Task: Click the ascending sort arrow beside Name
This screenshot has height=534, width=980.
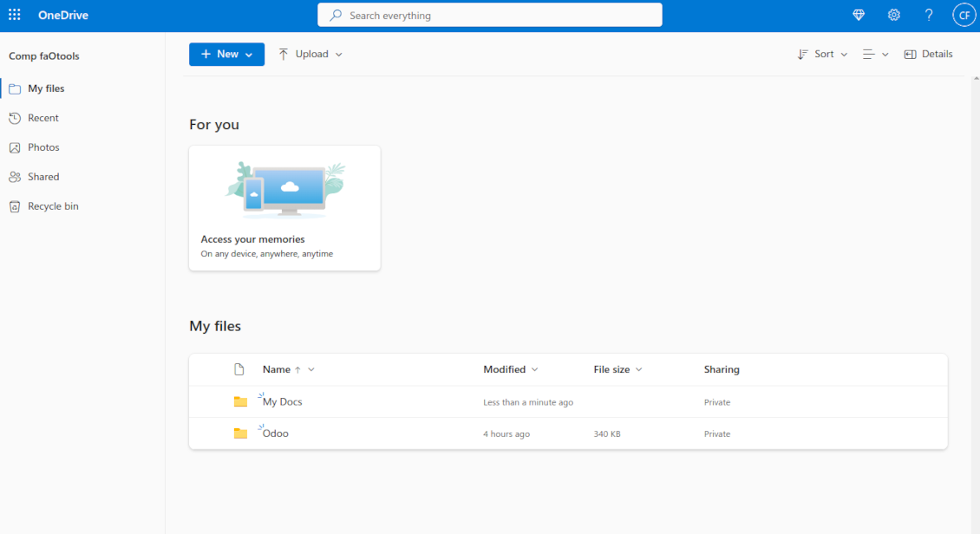Action: pos(297,370)
